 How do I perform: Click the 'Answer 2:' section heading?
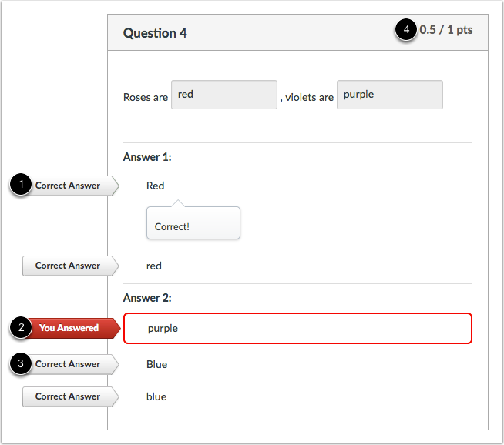(x=147, y=298)
